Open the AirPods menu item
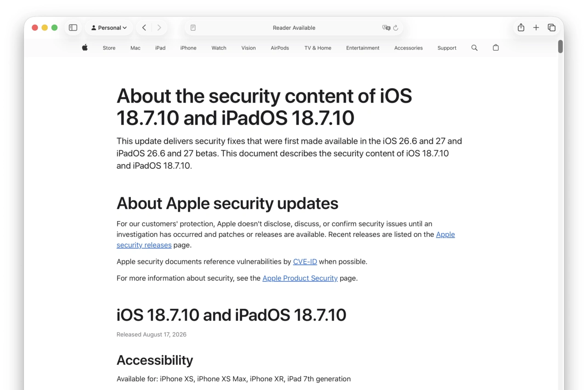This screenshot has height=390, width=588. coord(280,48)
